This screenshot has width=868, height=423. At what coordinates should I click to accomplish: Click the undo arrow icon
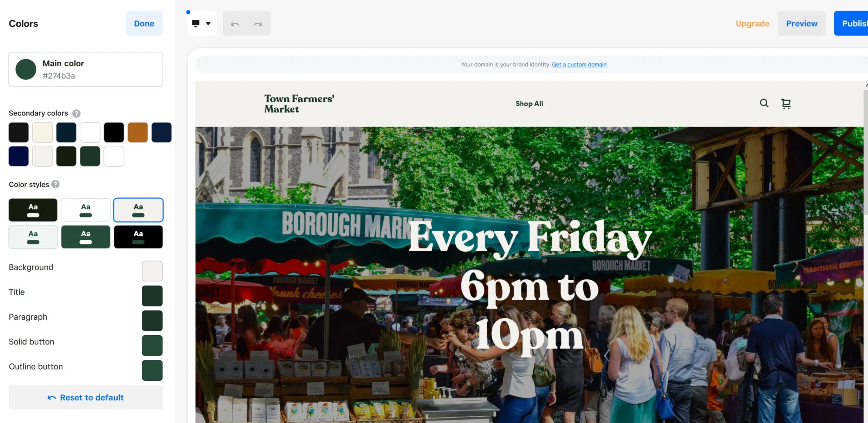tap(235, 23)
